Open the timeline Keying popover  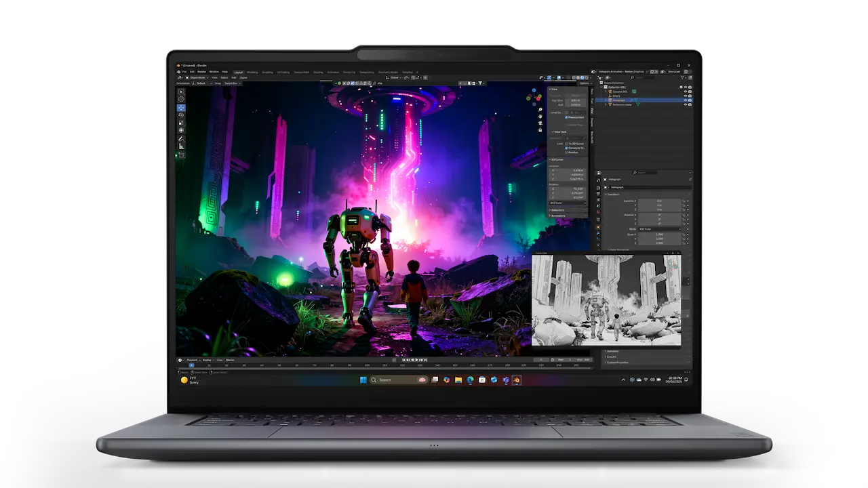point(208,360)
